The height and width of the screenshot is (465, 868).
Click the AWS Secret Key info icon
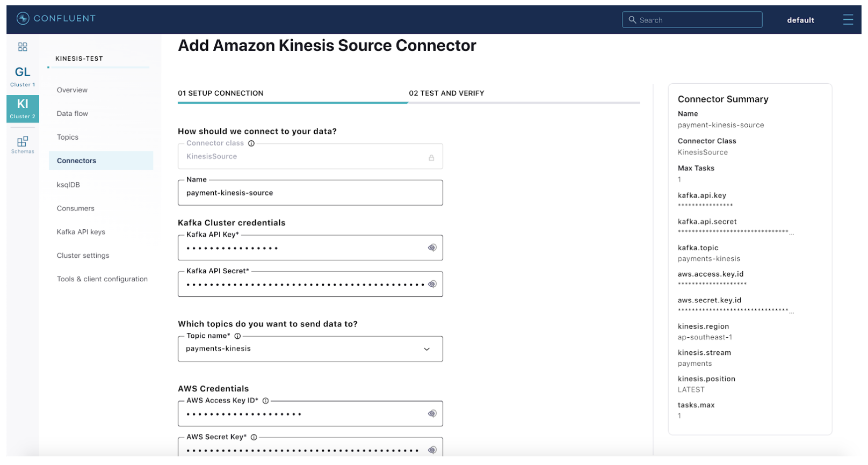pyautogui.click(x=254, y=437)
